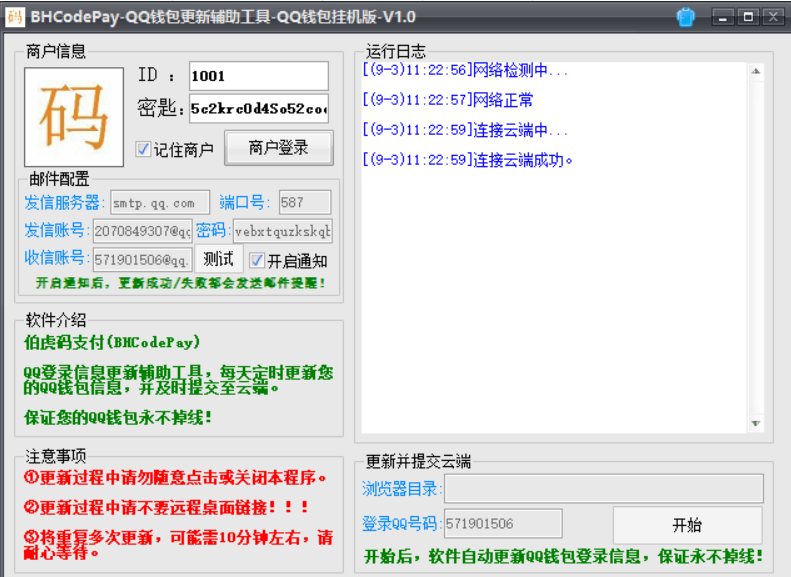Image resolution: width=791 pixels, height=577 pixels.
Task: Click the 发信账号 sender account field
Action: click(142, 231)
